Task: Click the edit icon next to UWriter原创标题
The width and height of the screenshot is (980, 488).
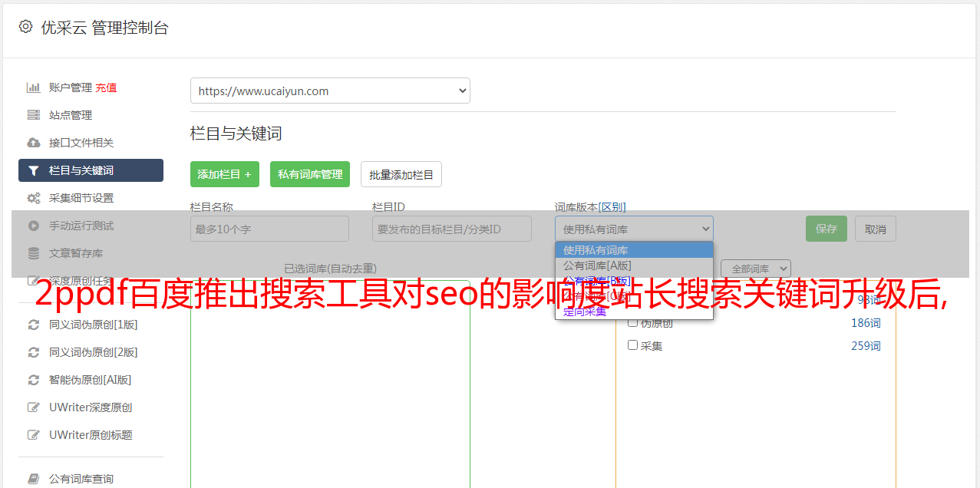Action: 33,435
